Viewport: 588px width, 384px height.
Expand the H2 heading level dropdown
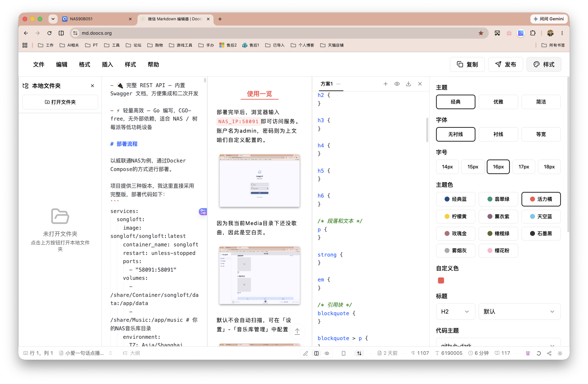pos(456,312)
